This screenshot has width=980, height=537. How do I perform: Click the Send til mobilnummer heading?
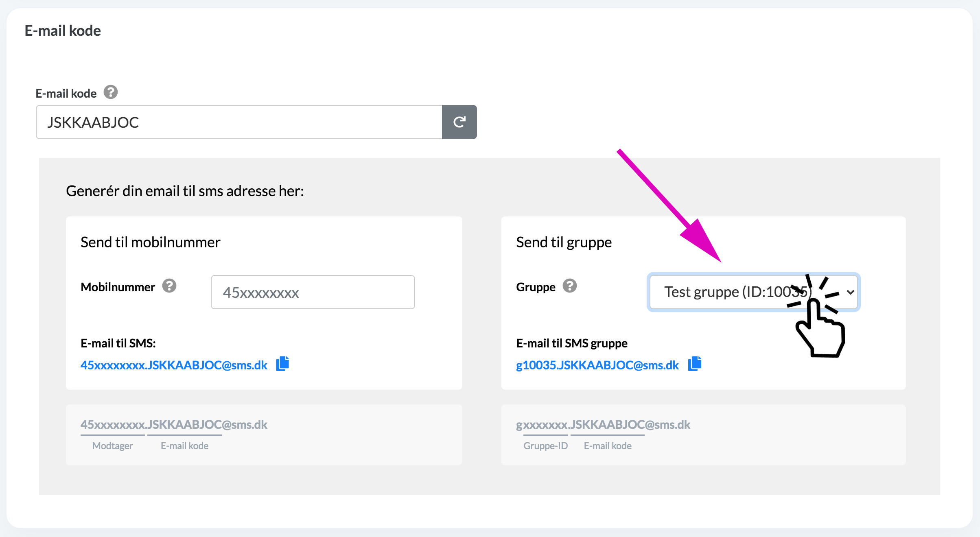point(150,242)
